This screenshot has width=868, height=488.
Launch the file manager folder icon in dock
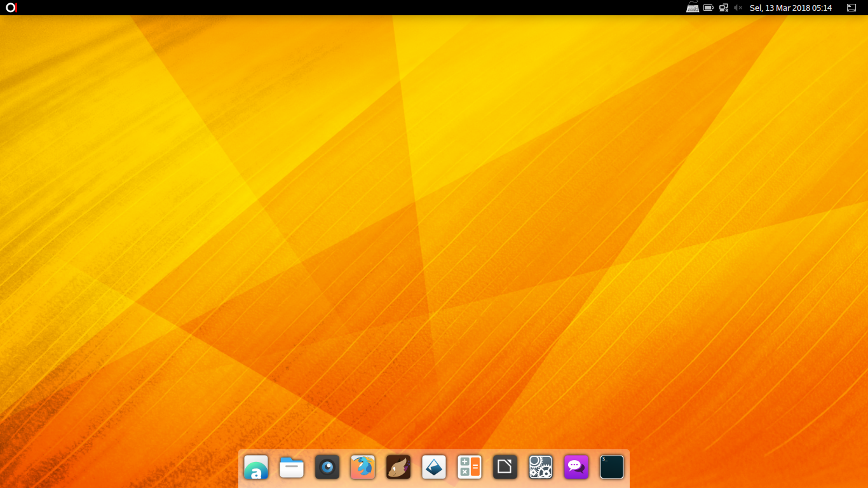pyautogui.click(x=292, y=468)
